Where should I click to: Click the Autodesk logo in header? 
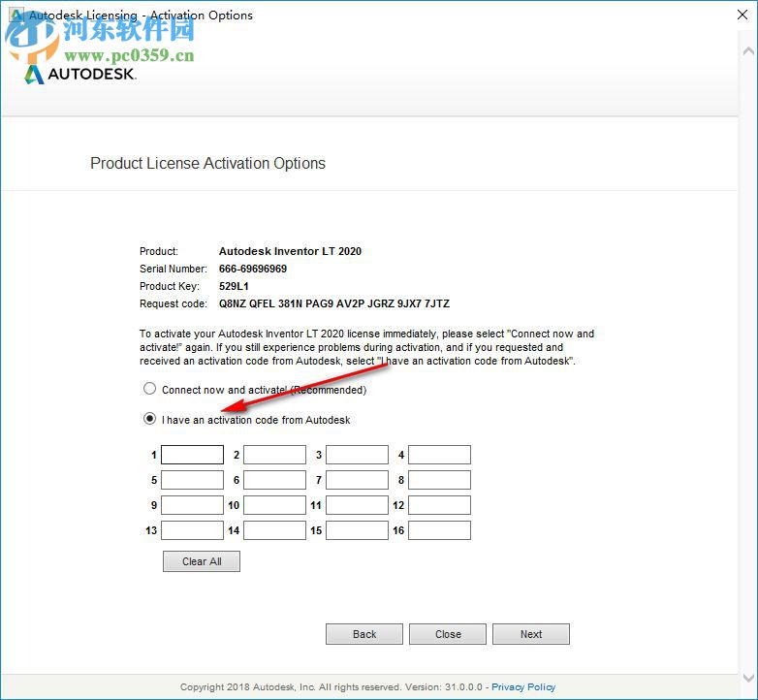point(80,74)
